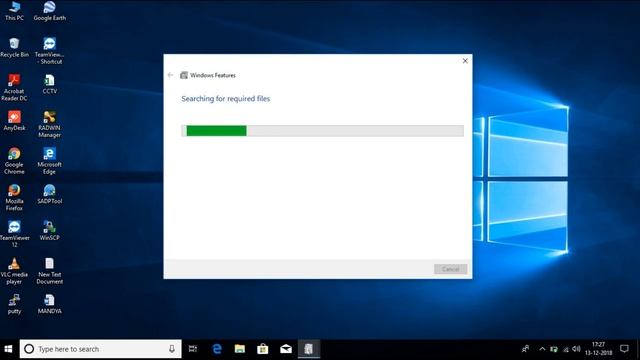The width and height of the screenshot is (640, 360).
Task: Select VLC media player icon
Action: [x=14, y=271]
